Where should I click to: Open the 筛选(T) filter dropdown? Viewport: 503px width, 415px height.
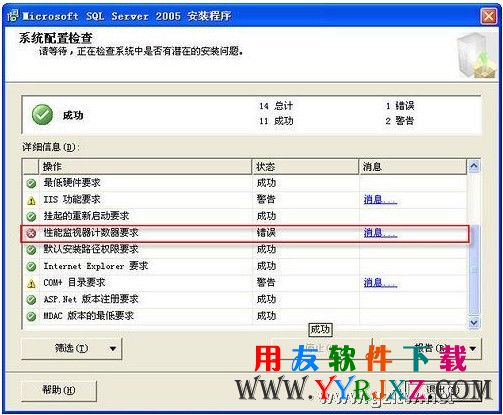(72, 349)
